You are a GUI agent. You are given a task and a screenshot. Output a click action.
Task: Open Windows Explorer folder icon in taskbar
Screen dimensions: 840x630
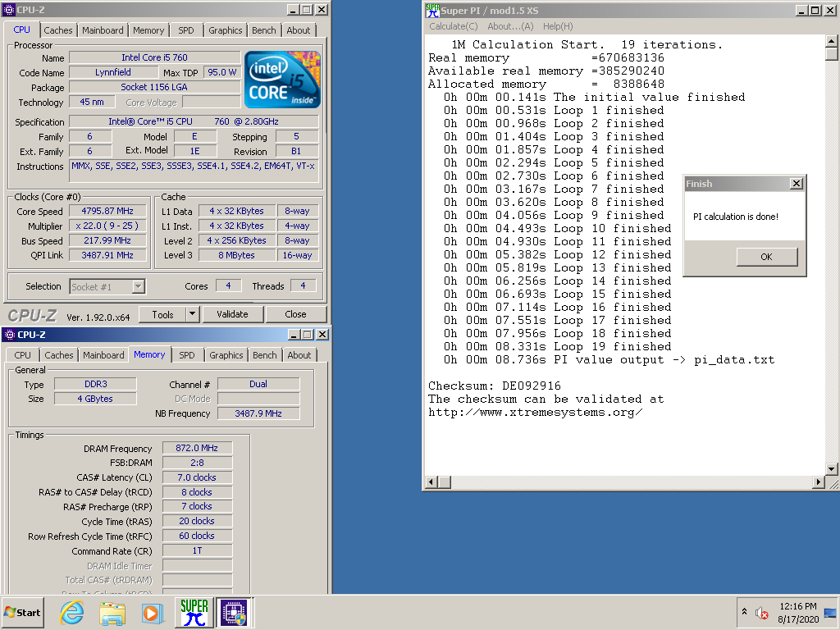click(x=112, y=612)
